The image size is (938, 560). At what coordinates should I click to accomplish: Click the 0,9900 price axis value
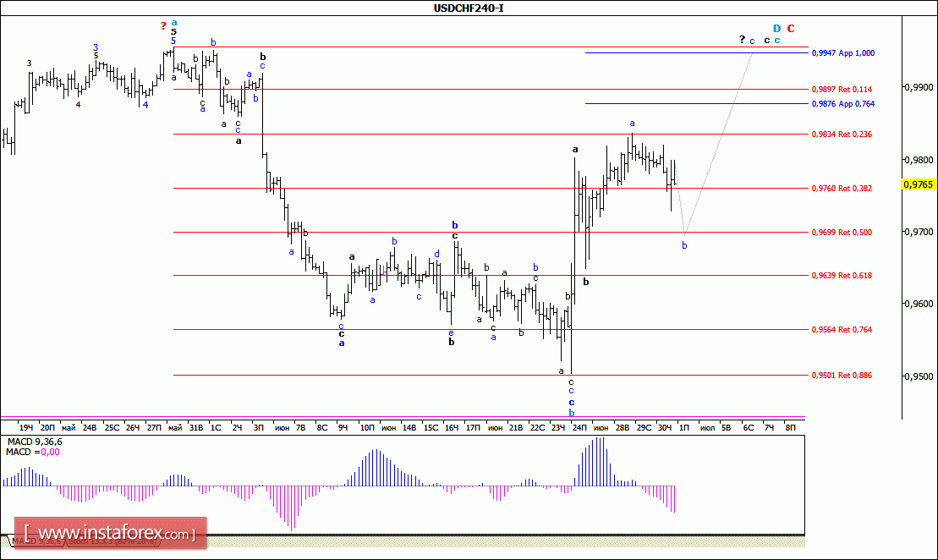[x=919, y=87]
